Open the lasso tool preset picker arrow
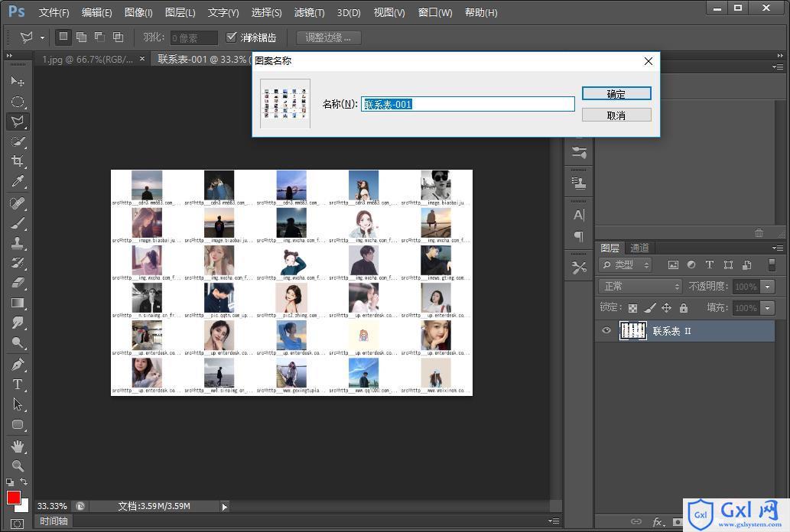This screenshot has height=532, width=790. pyautogui.click(x=42, y=37)
